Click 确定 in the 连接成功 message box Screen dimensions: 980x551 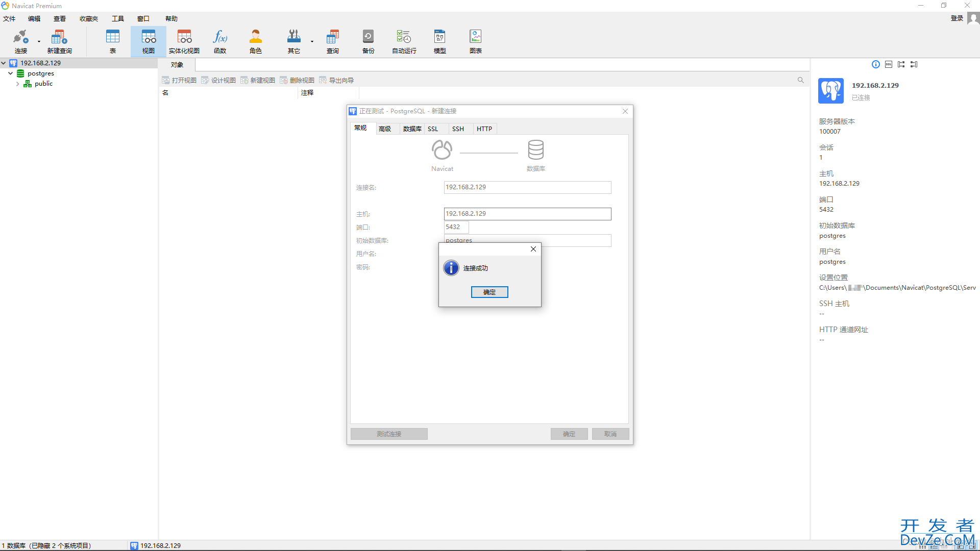(x=489, y=292)
